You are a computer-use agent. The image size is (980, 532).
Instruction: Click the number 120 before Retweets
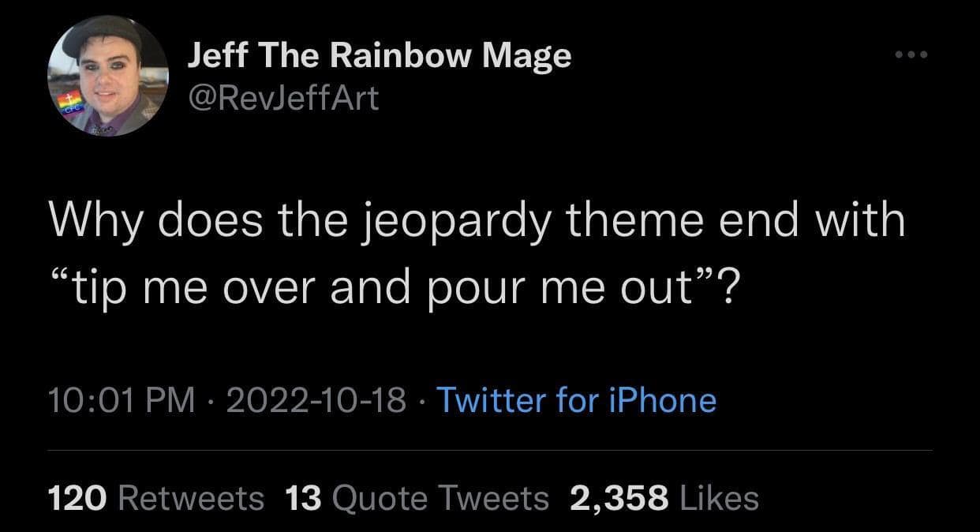(77, 498)
